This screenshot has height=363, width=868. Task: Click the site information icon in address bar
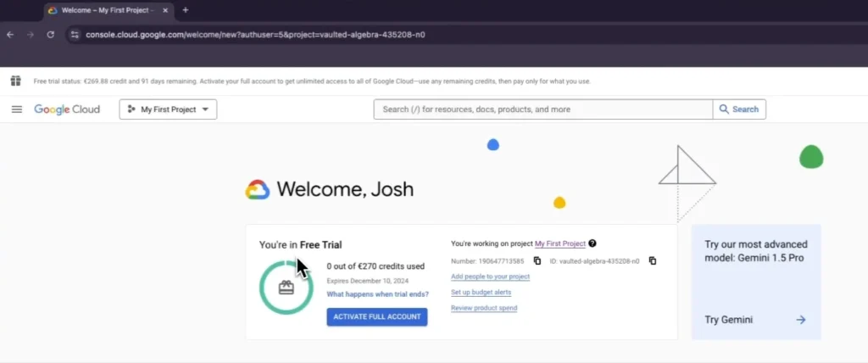point(75,35)
